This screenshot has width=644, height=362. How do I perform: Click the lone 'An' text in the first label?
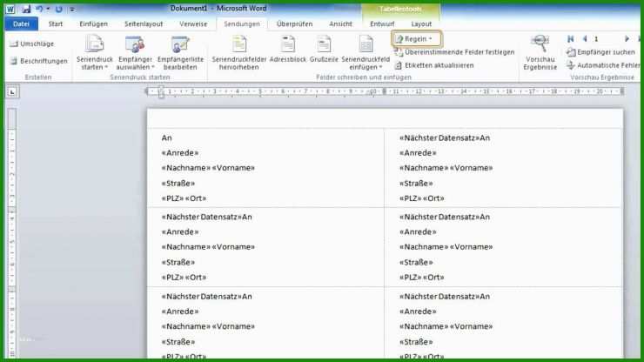click(x=167, y=138)
